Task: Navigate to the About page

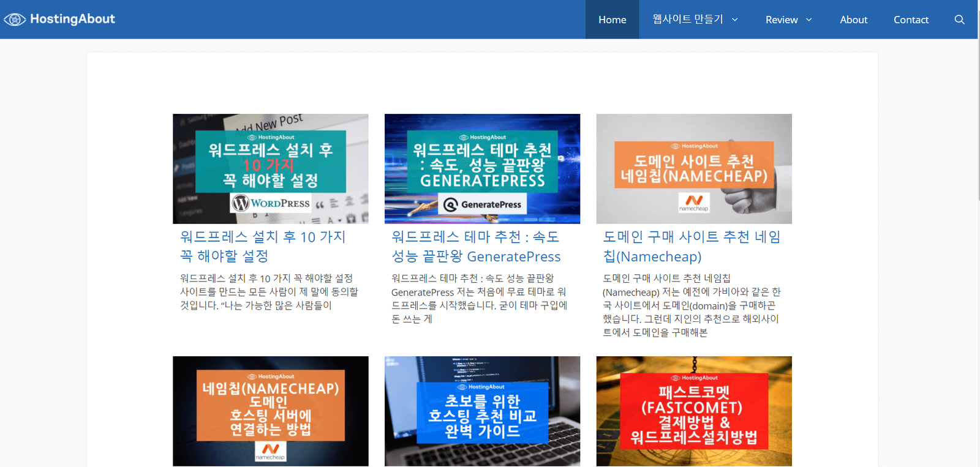Action: pyautogui.click(x=853, y=20)
